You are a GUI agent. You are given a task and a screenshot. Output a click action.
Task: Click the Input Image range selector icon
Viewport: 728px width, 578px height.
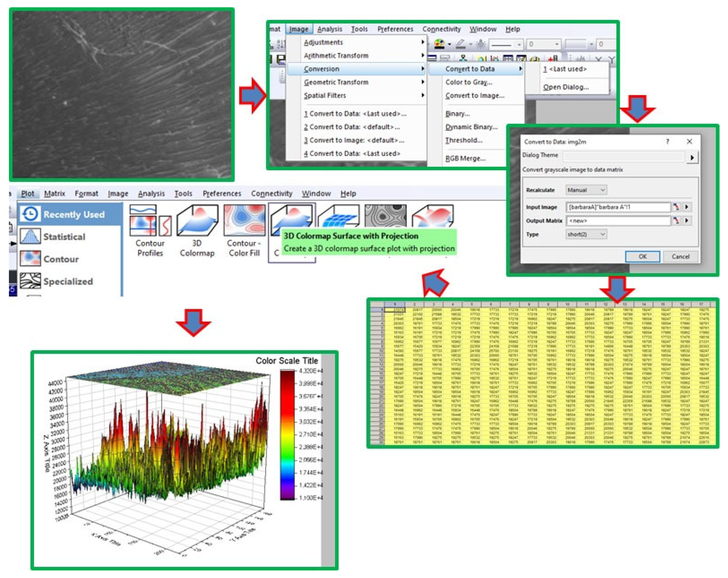click(676, 207)
